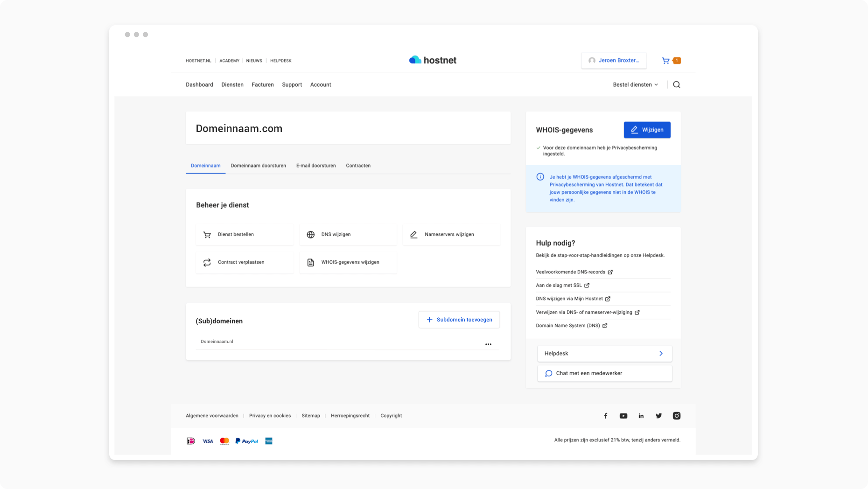Screen dimensions: 868x489
Task: Click Subdomein toevoegen button
Action: click(459, 320)
